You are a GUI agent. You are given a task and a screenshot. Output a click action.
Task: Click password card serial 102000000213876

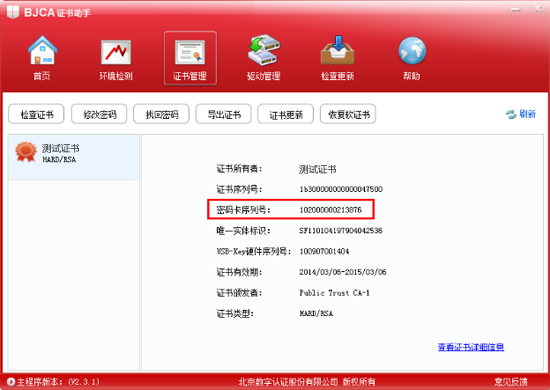tap(330, 210)
